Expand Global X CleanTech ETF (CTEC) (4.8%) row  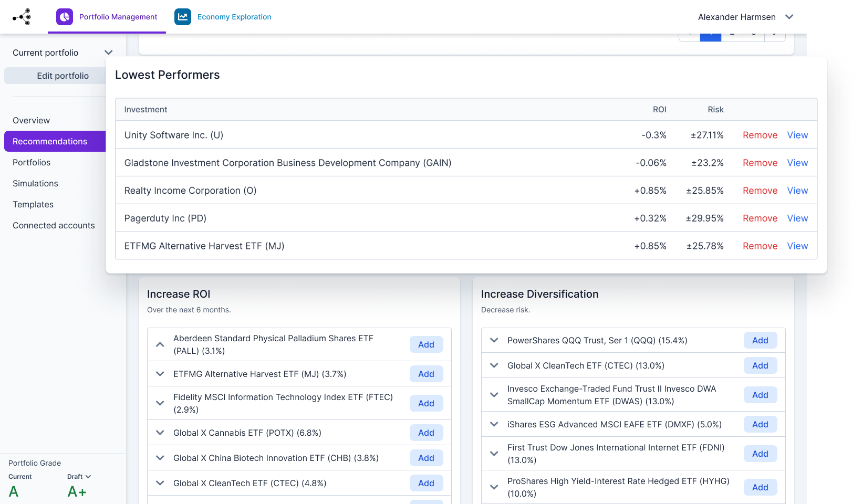click(160, 483)
